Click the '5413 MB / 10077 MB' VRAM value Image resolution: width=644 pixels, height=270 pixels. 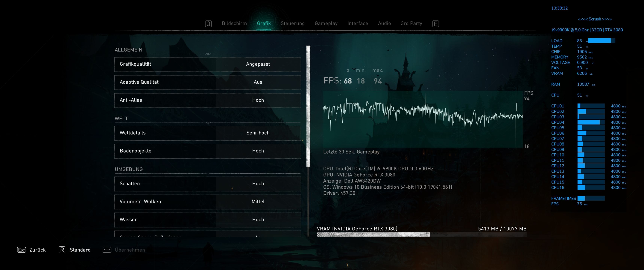tap(502, 228)
